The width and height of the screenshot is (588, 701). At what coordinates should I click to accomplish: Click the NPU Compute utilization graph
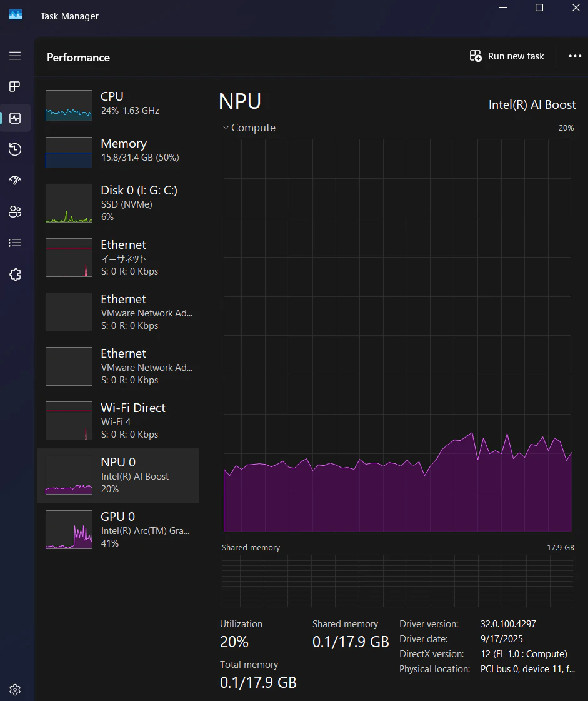click(397, 335)
